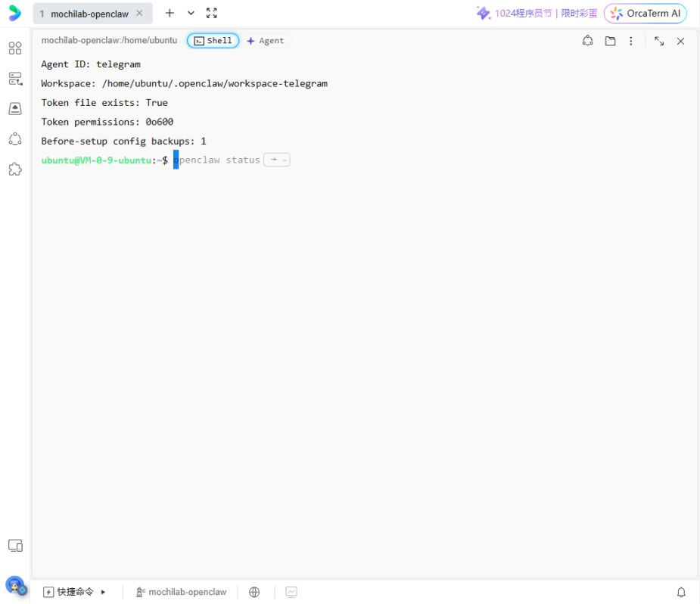Open OrcaTerm AI assistant button
Image resolution: width=700 pixels, height=604 pixels.
pos(645,14)
